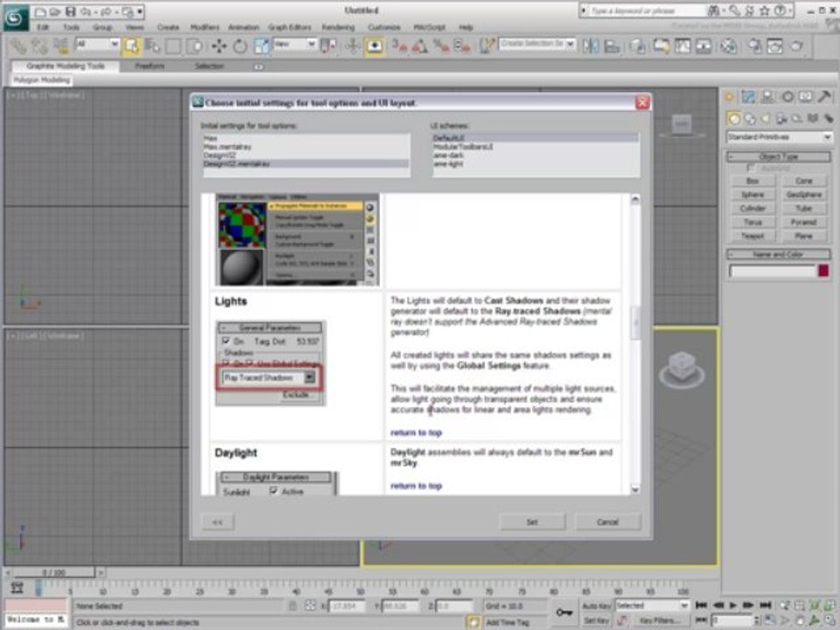Open the Display panel tab icon
The height and width of the screenshot is (630, 840).
point(806,97)
